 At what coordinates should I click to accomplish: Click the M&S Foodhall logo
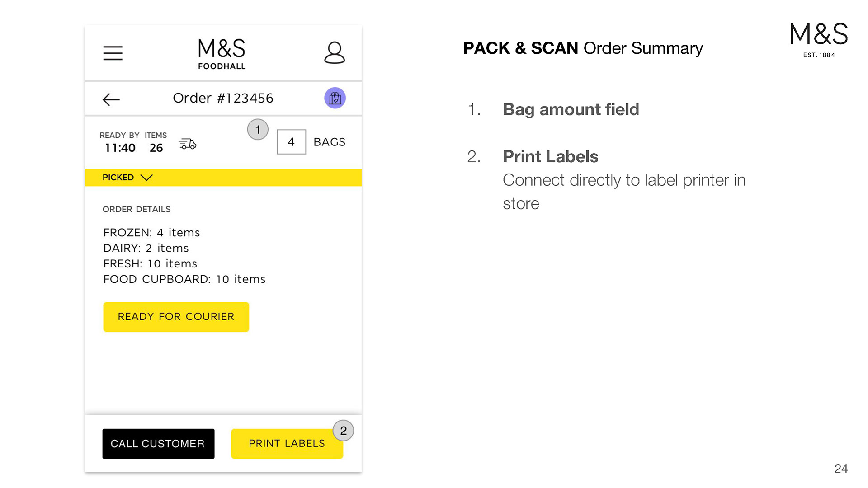[222, 54]
